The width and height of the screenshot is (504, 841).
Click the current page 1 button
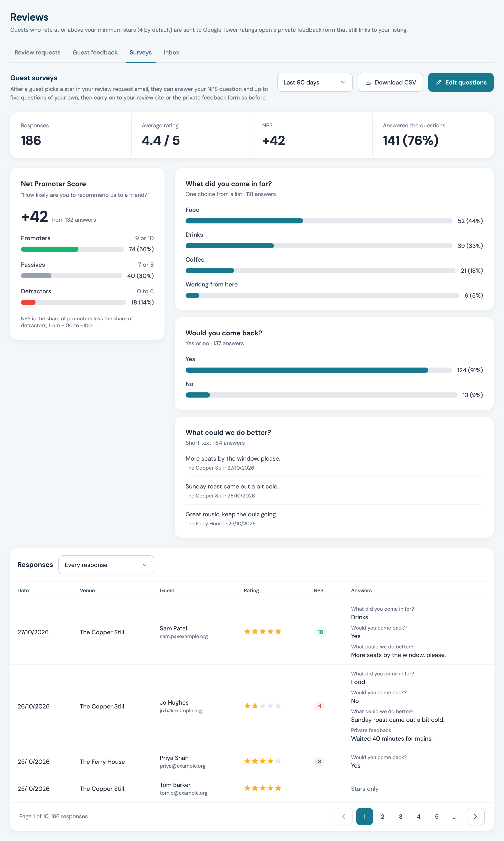(364, 816)
